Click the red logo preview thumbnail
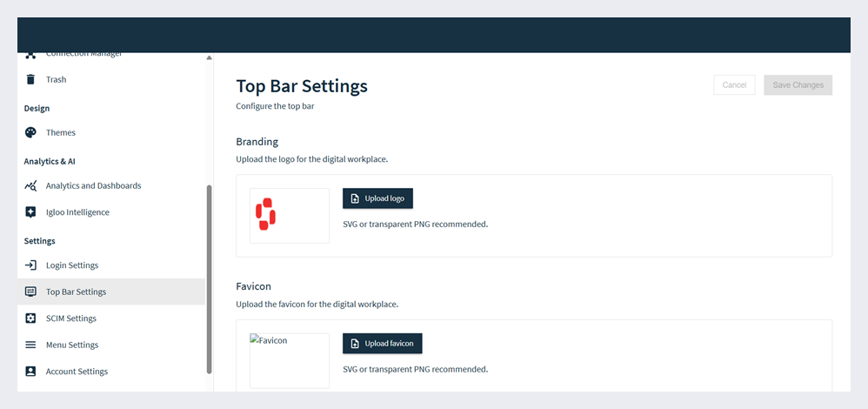Screen dimensions: 868x409 click(290, 216)
